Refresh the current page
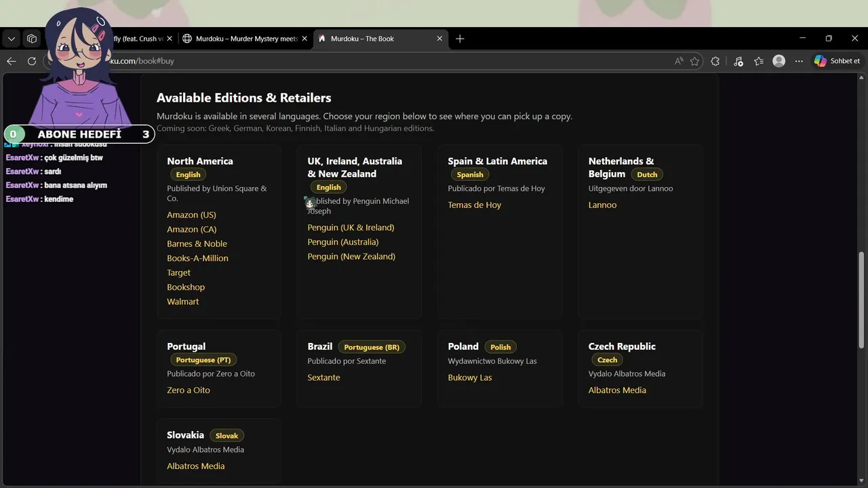868x488 pixels. (32, 61)
